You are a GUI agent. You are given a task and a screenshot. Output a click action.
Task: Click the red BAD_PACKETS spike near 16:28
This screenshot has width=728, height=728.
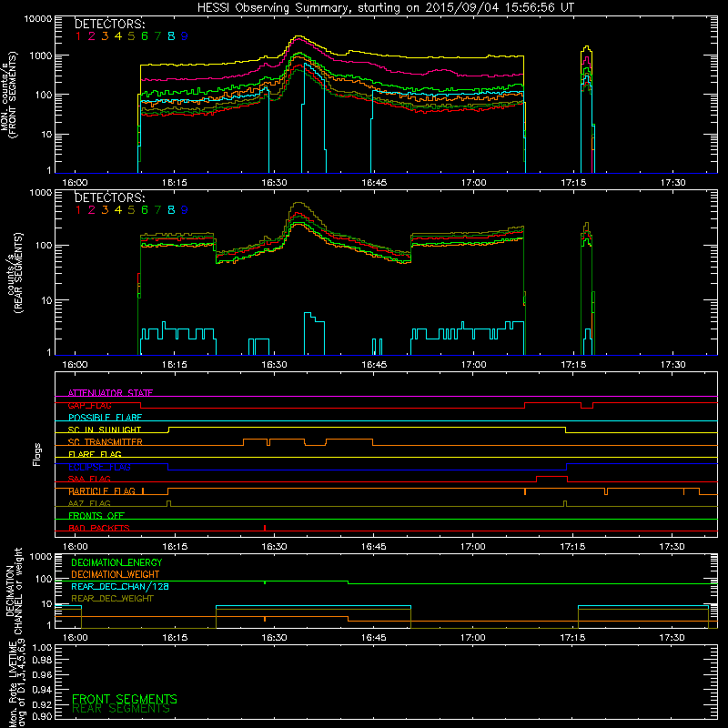pos(265,529)
